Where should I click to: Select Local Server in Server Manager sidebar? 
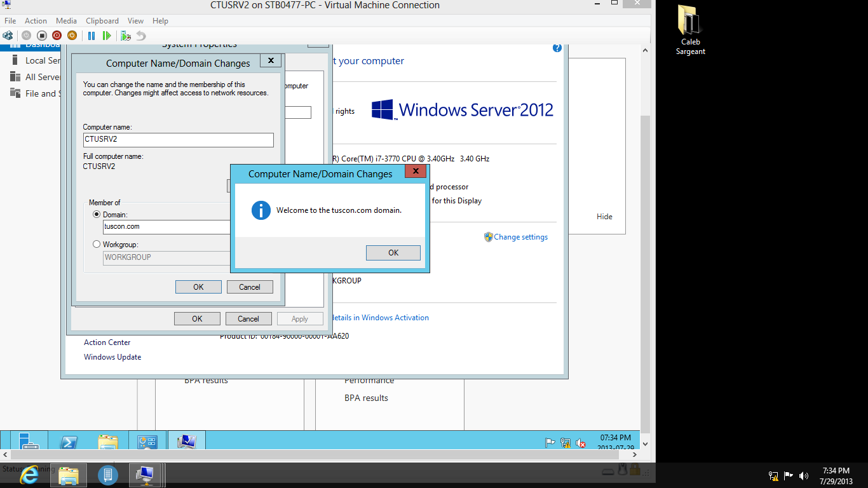[x=35, y=60]
